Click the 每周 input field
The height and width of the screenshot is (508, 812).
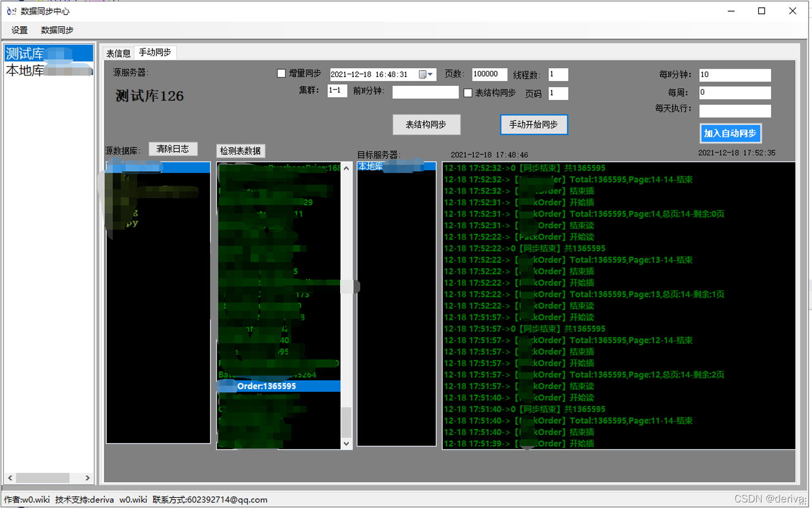point(735,93)
